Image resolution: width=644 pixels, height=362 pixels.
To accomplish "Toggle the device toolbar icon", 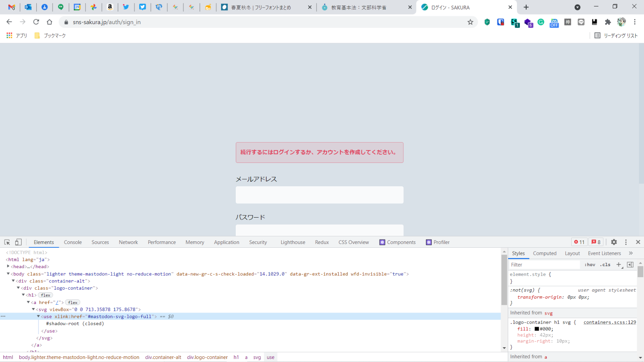I will (x=18, y=242).
